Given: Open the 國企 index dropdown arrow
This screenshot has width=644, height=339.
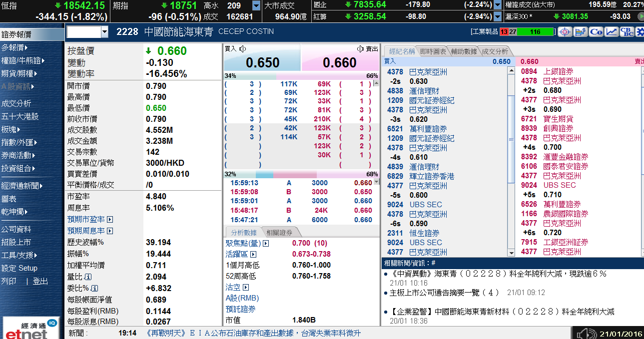Looking at the screenshot, I should click(x=497, y=5).
